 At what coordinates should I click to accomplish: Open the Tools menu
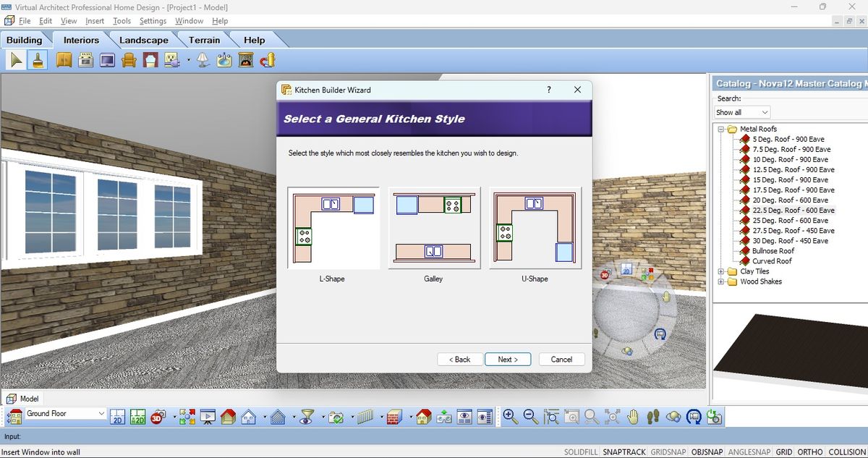pyautogui.click(x=121, y=20)
